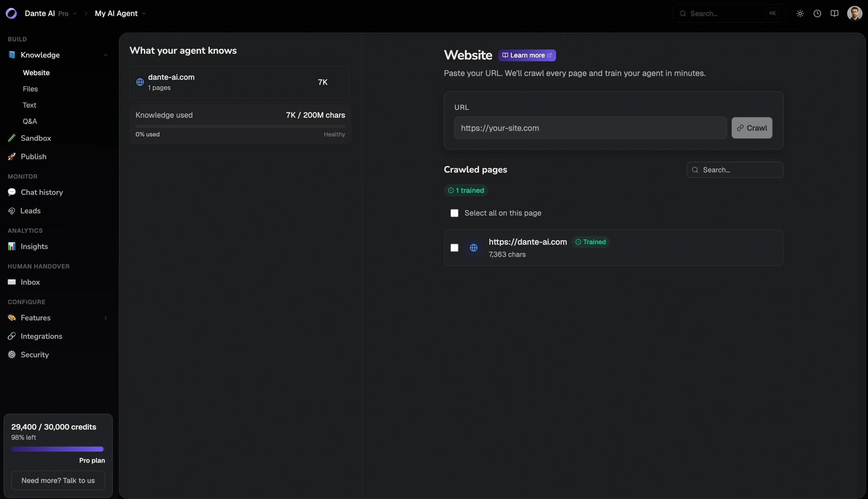Click the link icon on the Crawl button

tap(740, 128)
